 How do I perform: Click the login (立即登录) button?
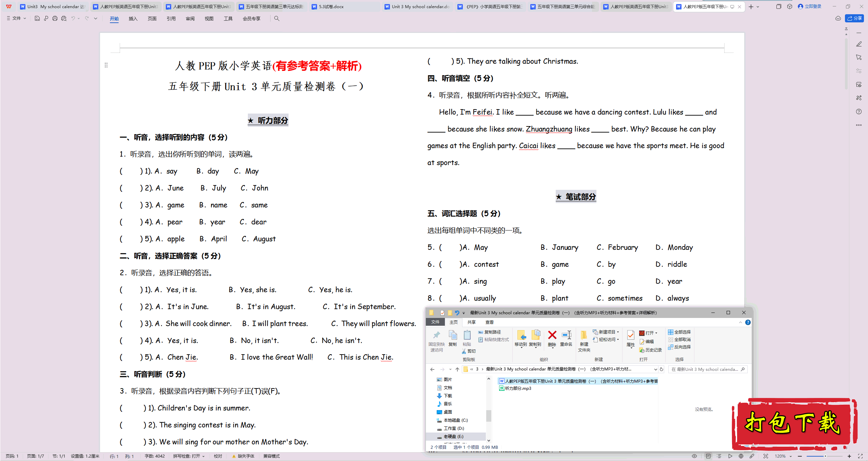pos(809,6)
